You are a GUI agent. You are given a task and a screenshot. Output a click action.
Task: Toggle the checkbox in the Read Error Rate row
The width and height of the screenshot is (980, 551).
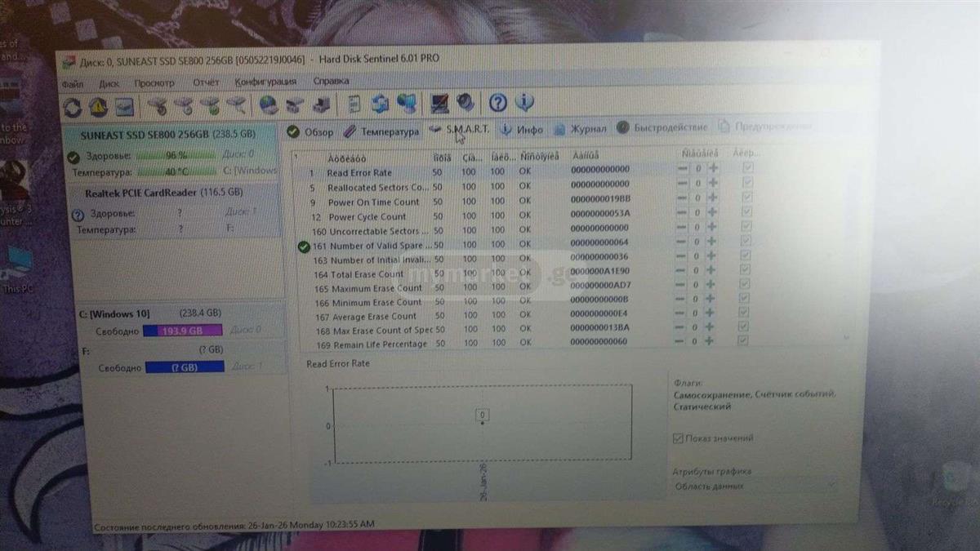(x=747, y=168)
